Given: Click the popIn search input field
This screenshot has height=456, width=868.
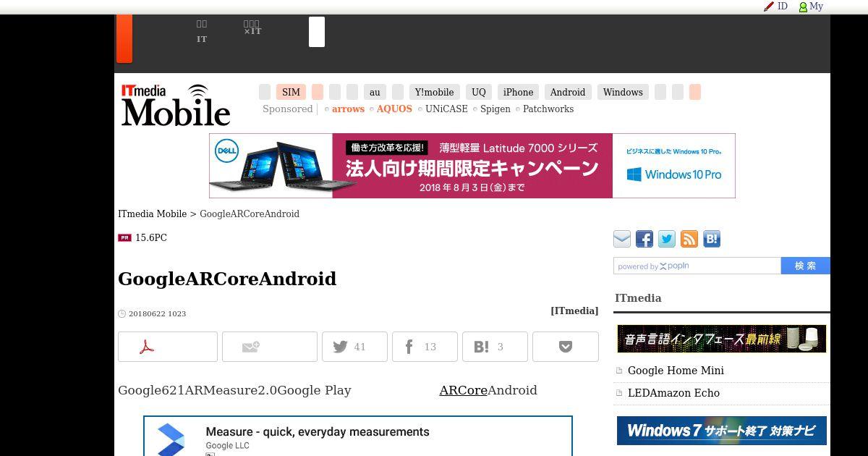Looking at the screenshot, I should coord(697,266).
